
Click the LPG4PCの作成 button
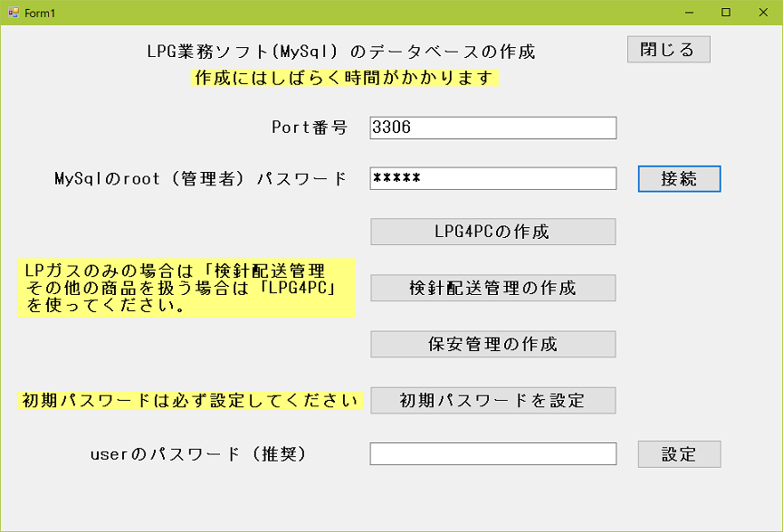[492, 232]
